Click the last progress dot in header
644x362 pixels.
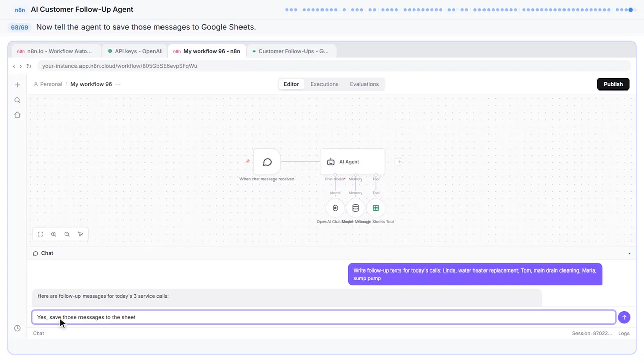tap(635, 9)
